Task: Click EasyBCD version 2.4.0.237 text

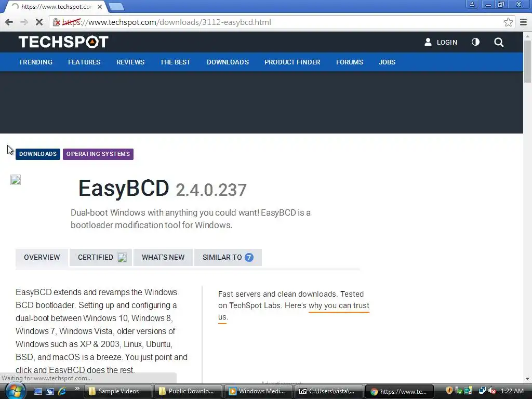Action: point(211,190)
